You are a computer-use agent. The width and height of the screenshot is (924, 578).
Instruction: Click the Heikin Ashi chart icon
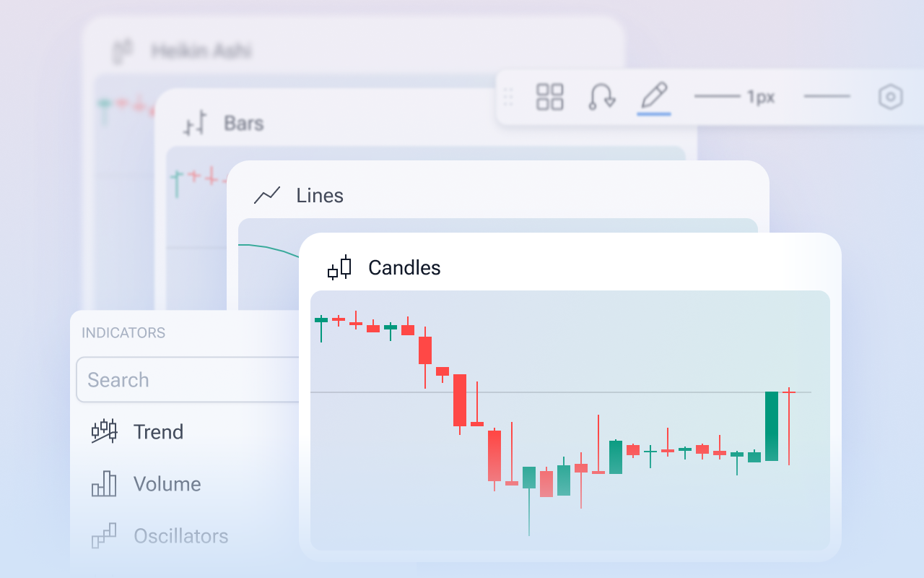123,51
